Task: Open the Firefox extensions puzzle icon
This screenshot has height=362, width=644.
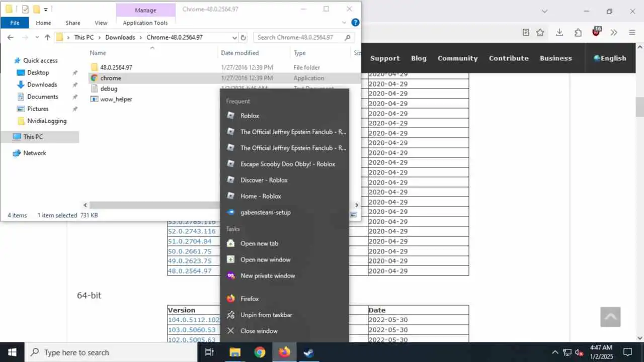Action: coord(578,32)
